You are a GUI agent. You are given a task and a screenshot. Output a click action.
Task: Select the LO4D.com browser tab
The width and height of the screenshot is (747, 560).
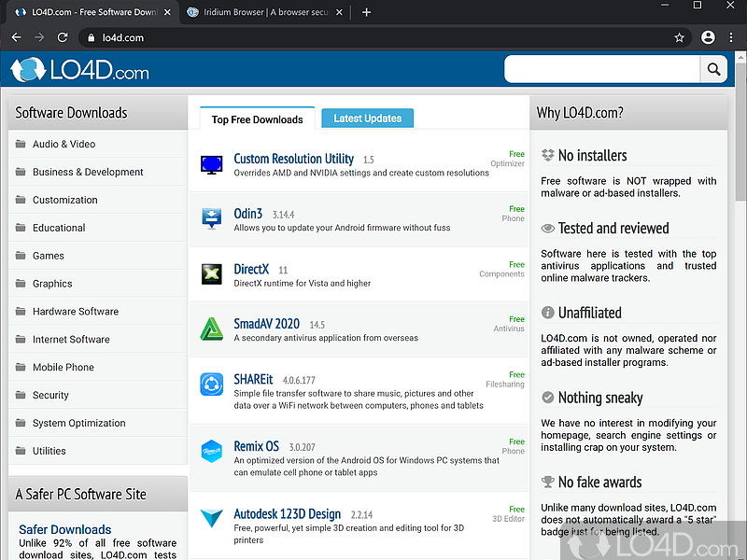[x=92, y=12]
